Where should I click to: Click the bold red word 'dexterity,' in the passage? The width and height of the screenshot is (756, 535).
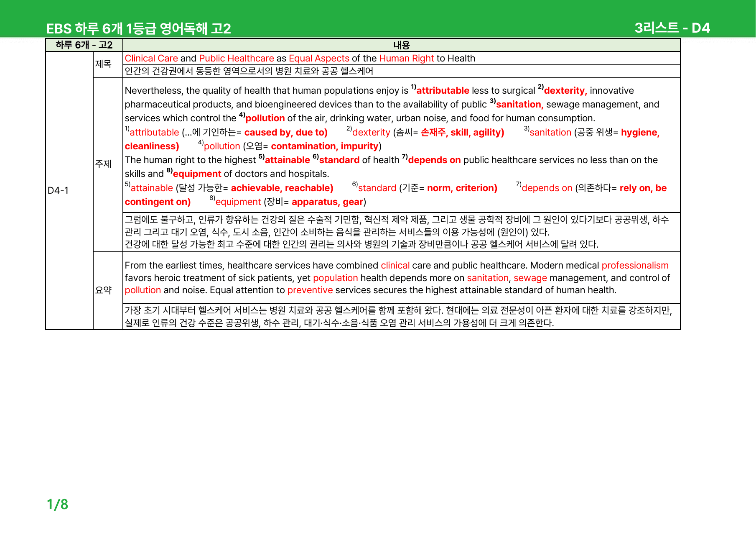click(565, 90)
